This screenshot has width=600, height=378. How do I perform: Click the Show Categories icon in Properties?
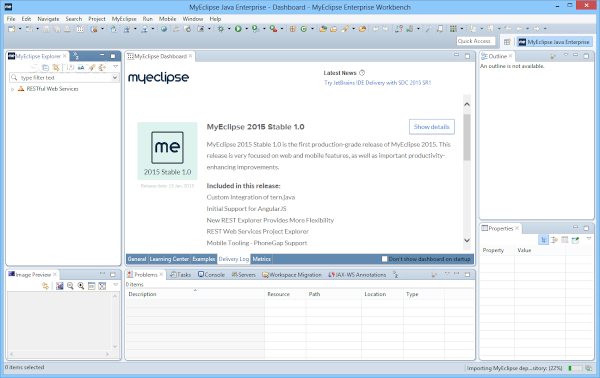543,240
